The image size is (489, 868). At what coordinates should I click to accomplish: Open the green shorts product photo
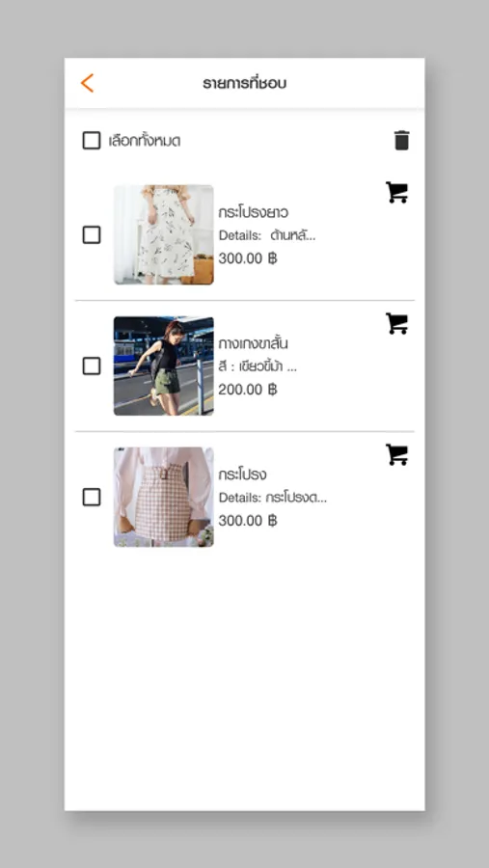(163, 366)
